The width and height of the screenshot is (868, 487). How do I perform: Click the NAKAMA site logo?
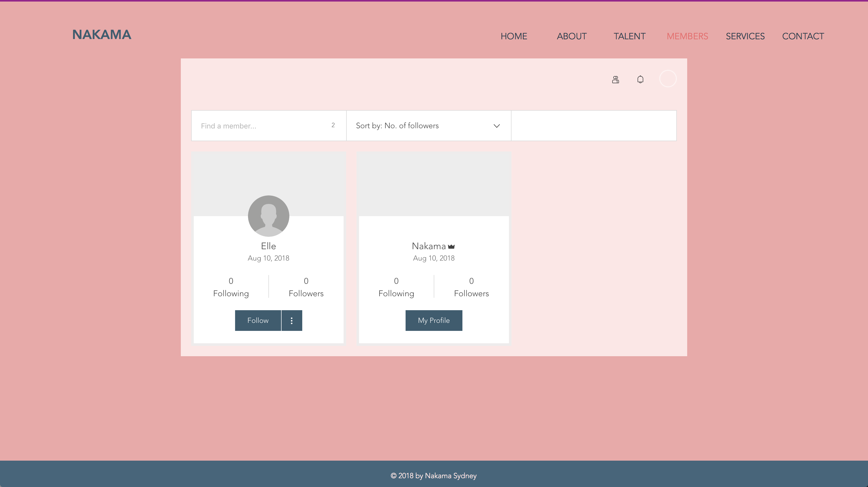102,34
